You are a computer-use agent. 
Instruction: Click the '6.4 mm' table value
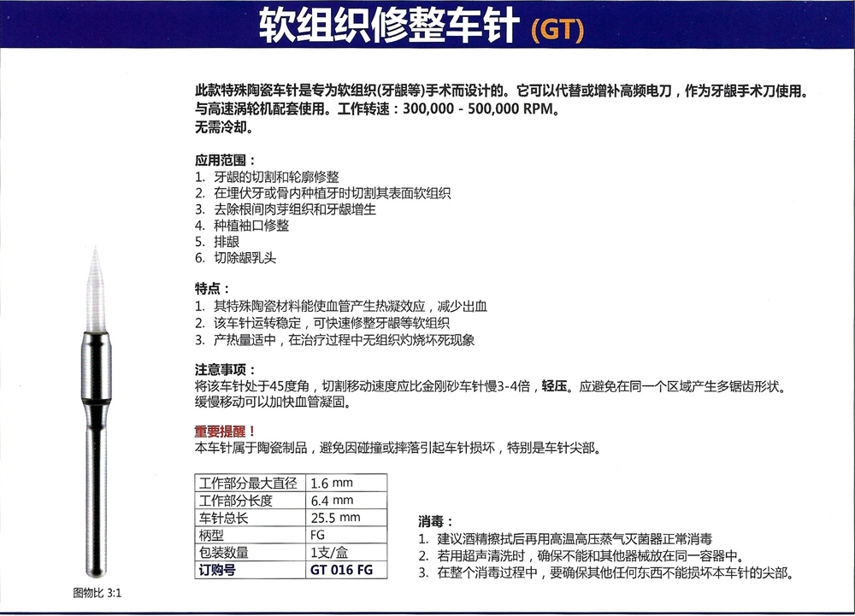tap(332, 501)
